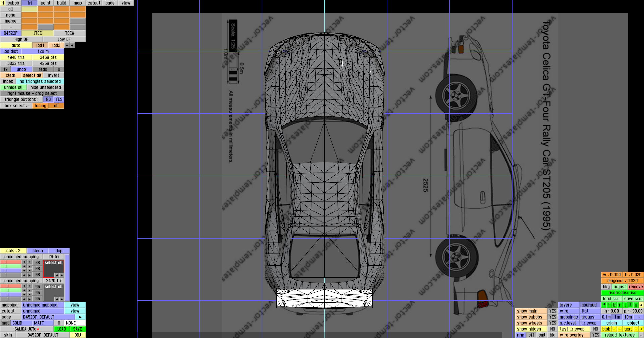Adjust green slider of 2470 tri mapping
Screen dimensions: 644x338
[11, 290]
